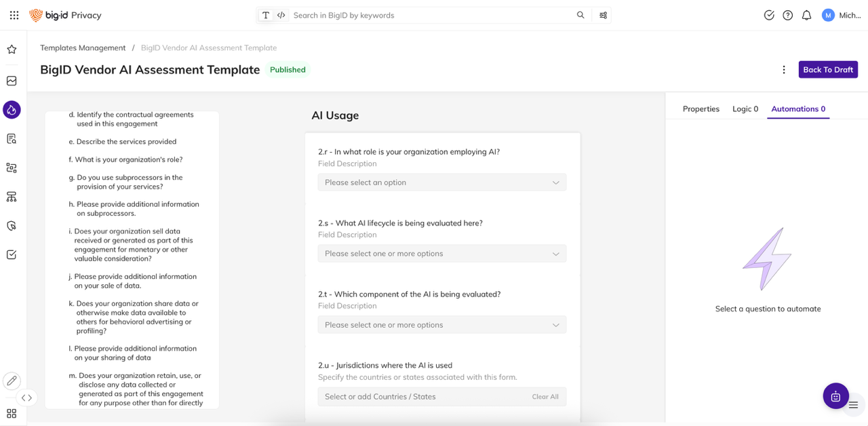Open the search filter settings icon
Screen dimensions: 868x426
603,15
